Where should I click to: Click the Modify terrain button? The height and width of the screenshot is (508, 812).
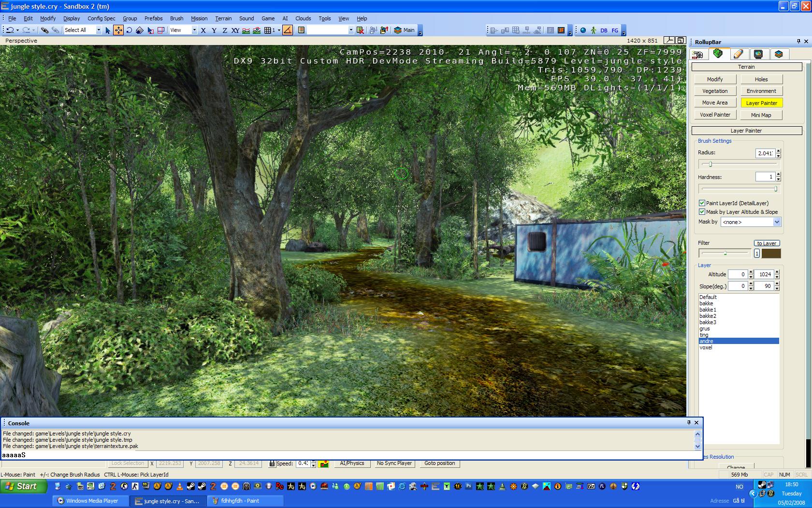715,79
